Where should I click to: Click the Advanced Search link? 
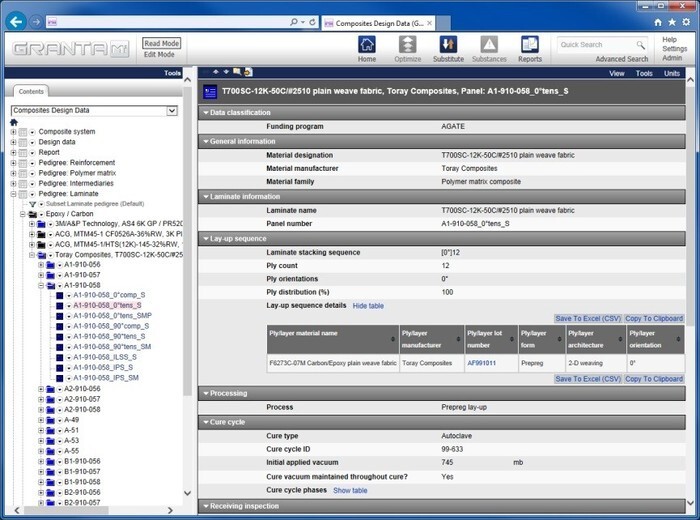(x=621, y=60)
